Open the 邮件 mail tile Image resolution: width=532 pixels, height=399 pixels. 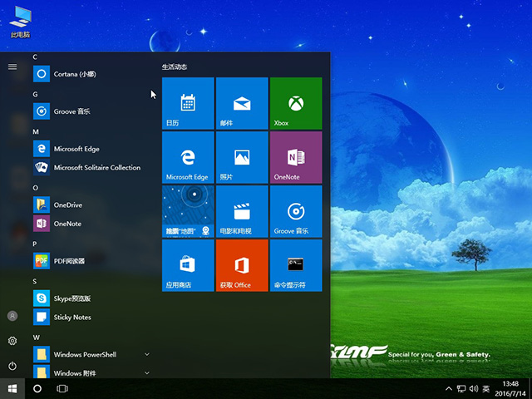(242, 103)
